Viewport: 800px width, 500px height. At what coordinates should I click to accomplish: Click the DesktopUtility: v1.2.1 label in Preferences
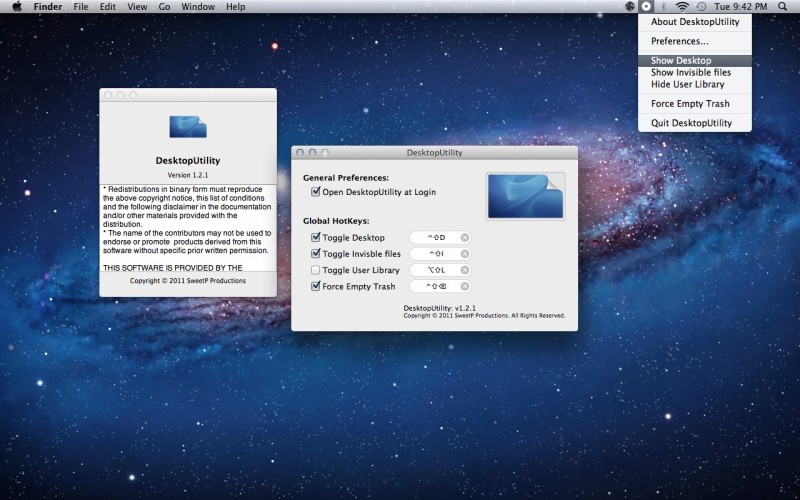(439, 308)
